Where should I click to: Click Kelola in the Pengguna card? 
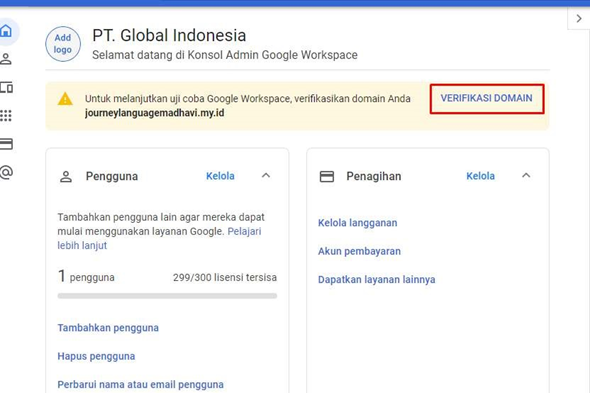point(220,176)
